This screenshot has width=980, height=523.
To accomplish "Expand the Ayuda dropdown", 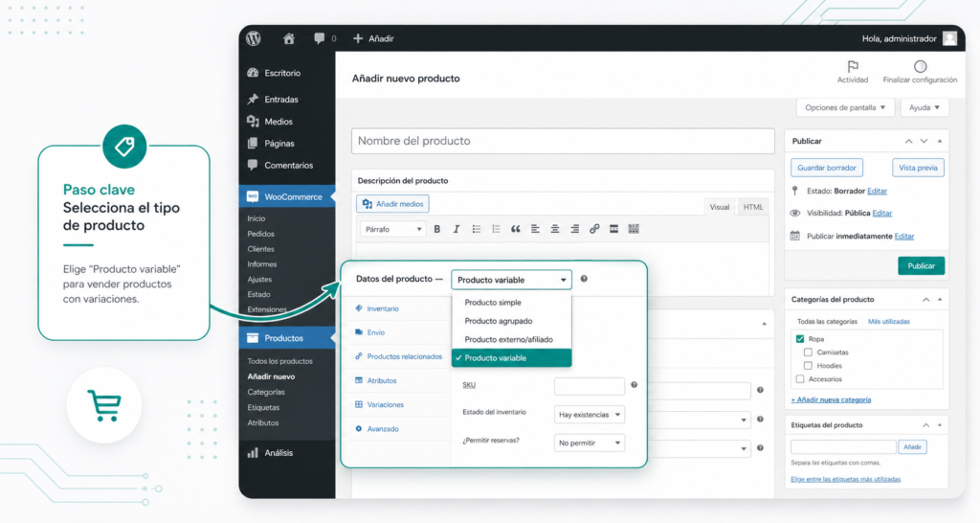I will click(924, 107).
